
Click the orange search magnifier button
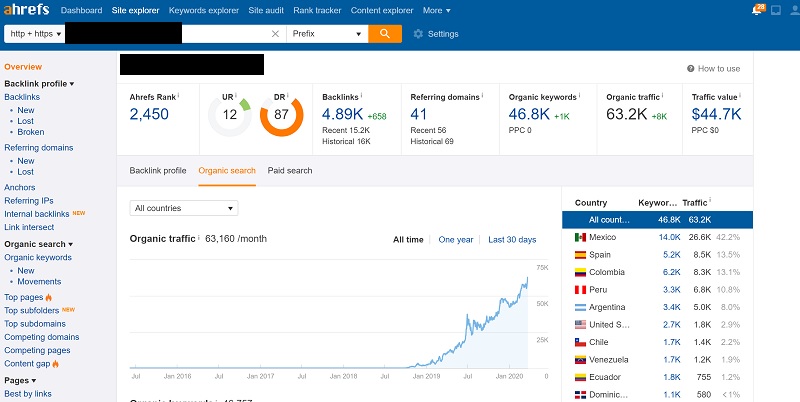click(385, 34)
